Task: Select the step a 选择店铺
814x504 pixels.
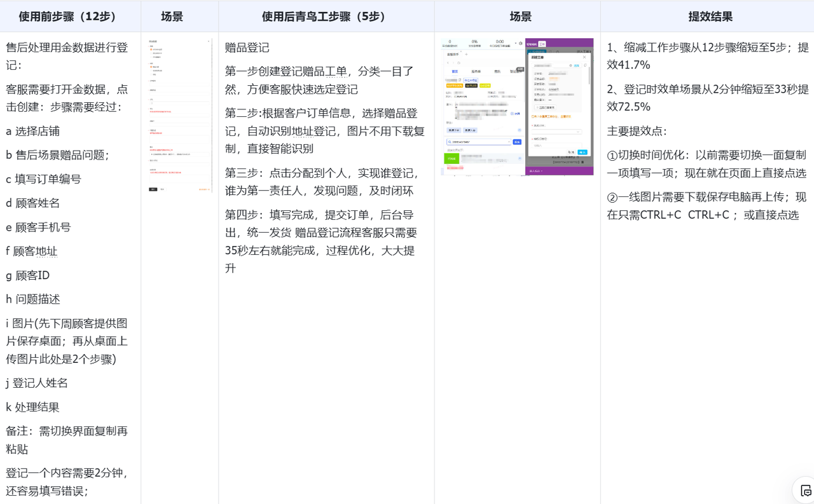Action: tap(33, 131)
